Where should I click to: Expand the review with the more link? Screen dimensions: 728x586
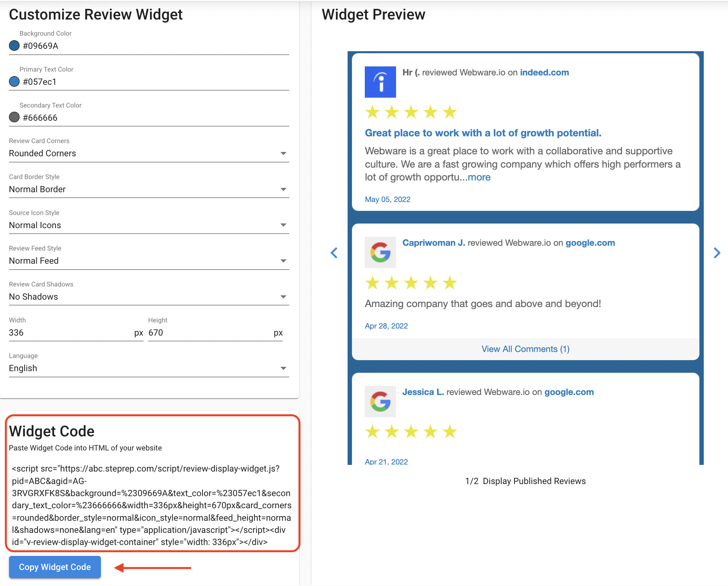click(479, 177)
